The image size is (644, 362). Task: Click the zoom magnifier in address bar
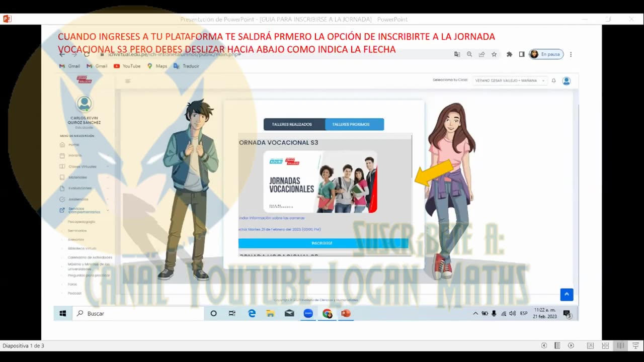point(469,54)
